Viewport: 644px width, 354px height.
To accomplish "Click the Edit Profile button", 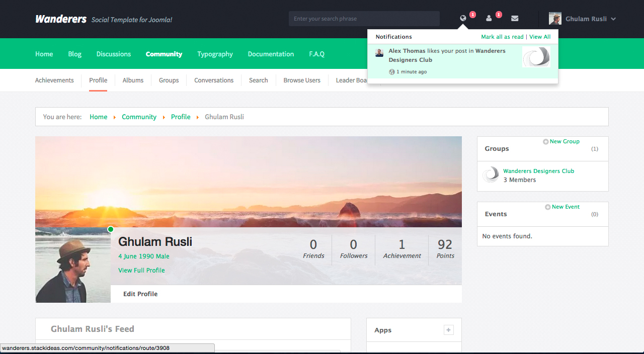I will [x=140, y=294].
